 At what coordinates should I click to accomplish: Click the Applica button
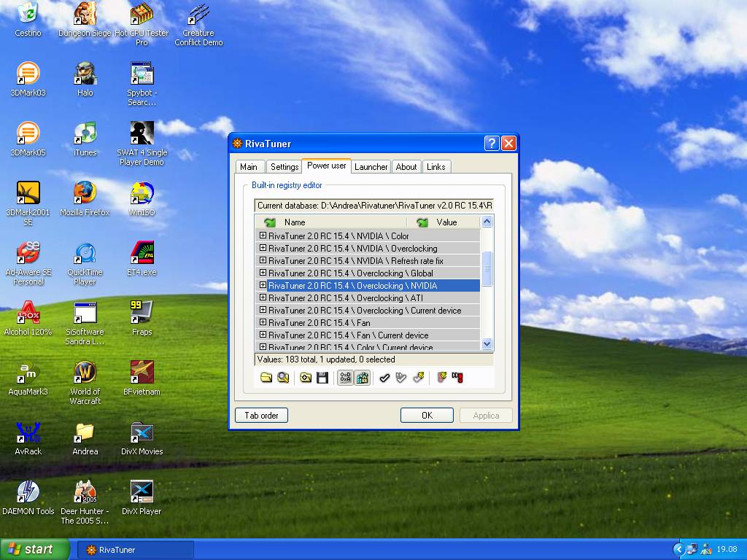(x=486, y=415)
